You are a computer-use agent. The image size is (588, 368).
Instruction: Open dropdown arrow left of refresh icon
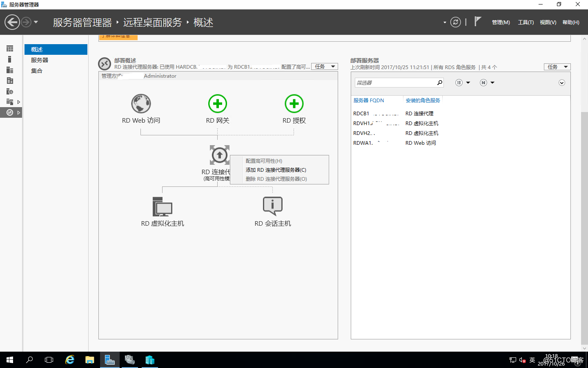click(445, 22)
